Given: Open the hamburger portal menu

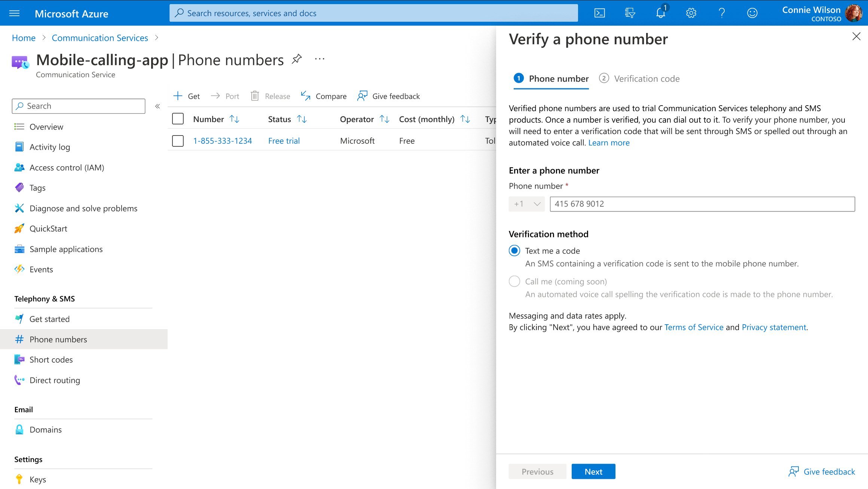Looking at the screenshot, I should coord(14,13).
